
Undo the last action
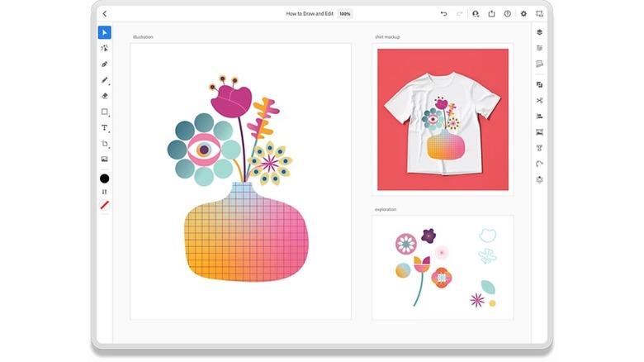(x=443, y=14)
